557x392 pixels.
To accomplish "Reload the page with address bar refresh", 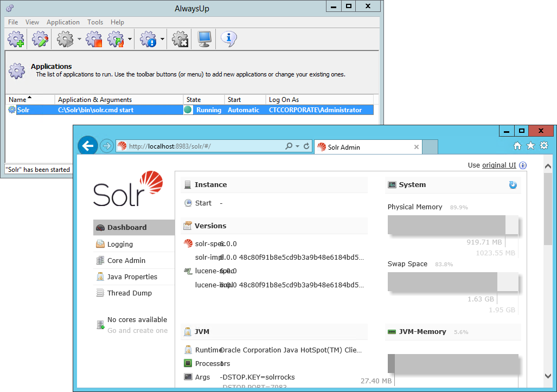I will [x=306, y=146].
